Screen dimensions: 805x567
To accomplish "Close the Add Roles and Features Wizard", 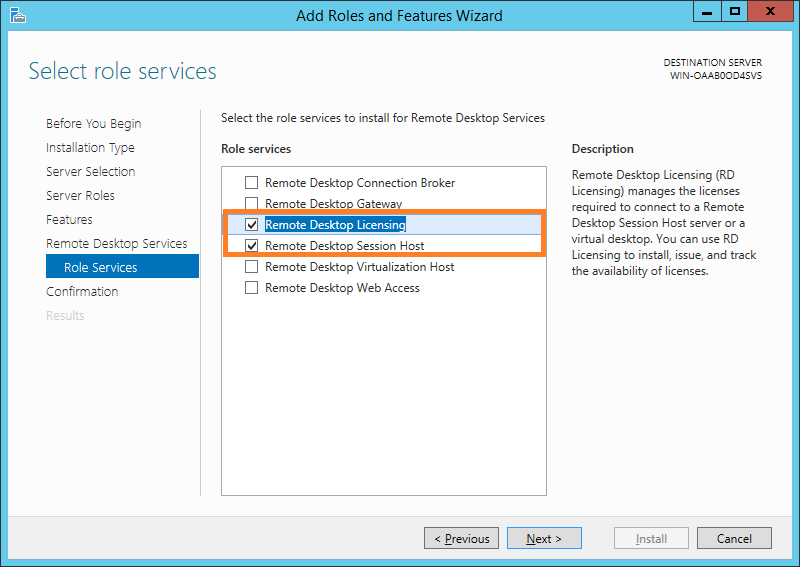I will (x=772, y=12).
